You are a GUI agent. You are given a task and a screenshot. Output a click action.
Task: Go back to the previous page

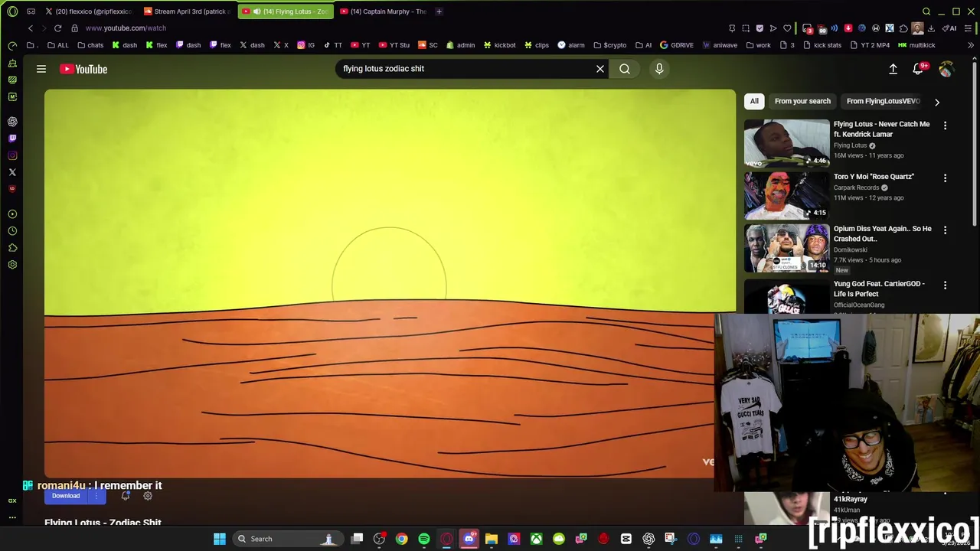pos(31,28)
